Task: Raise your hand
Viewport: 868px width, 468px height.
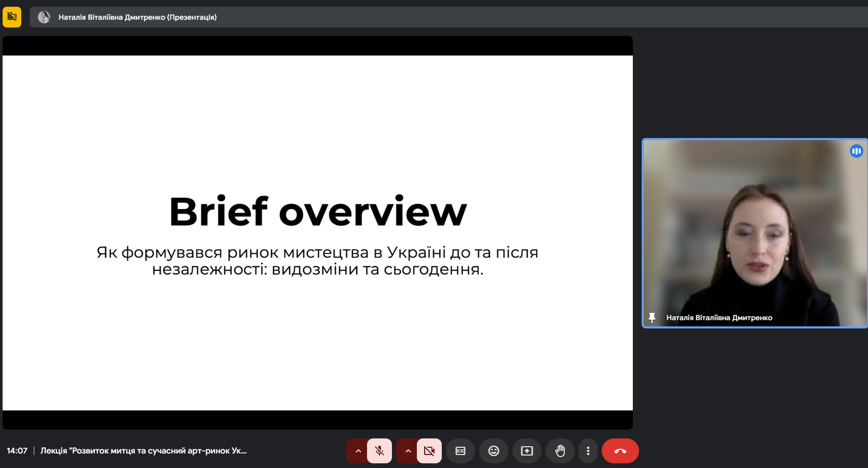Action: [x=560, y=451]
